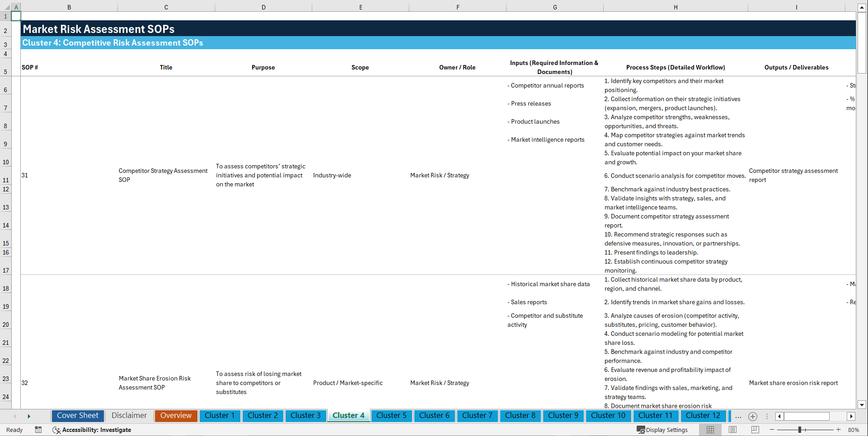Switch to Page Layout view
The width and height of the screenshot is (868, 436).
coord(732,430)
